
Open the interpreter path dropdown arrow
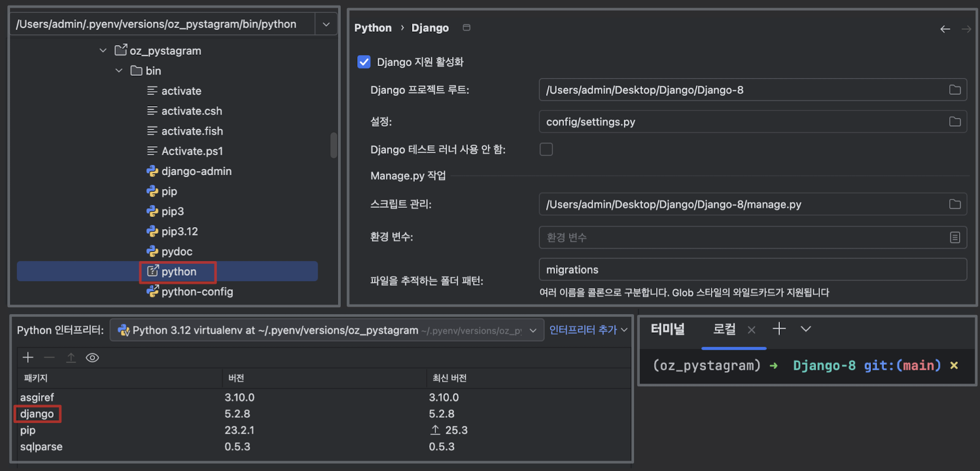(x=326, y=24)
